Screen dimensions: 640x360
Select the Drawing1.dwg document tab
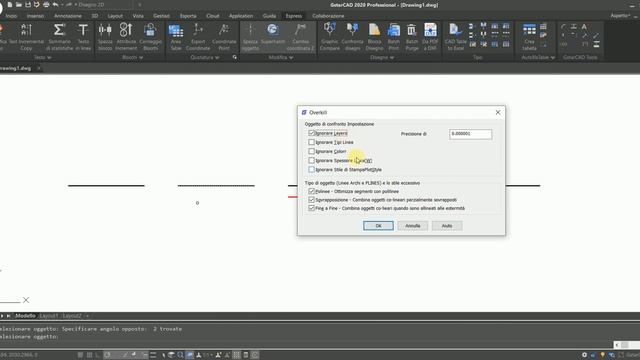tap(16, 68)
